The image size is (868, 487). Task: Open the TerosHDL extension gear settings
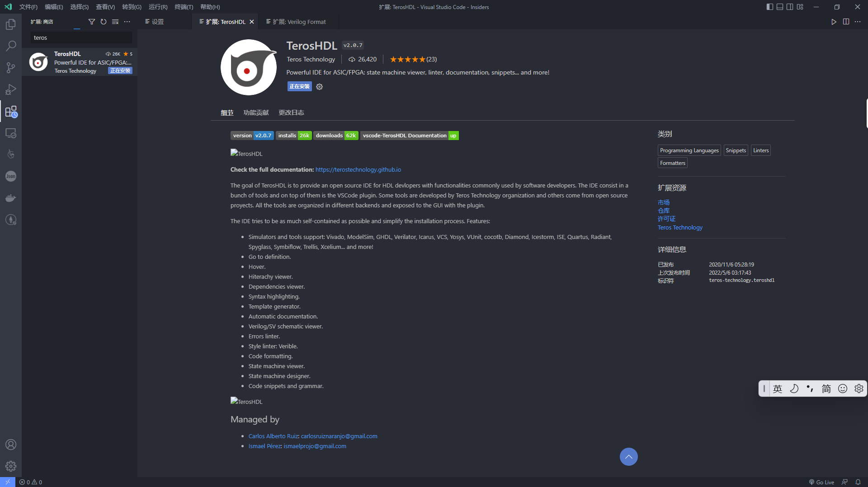pyautogui.click(x=320, y=87)
